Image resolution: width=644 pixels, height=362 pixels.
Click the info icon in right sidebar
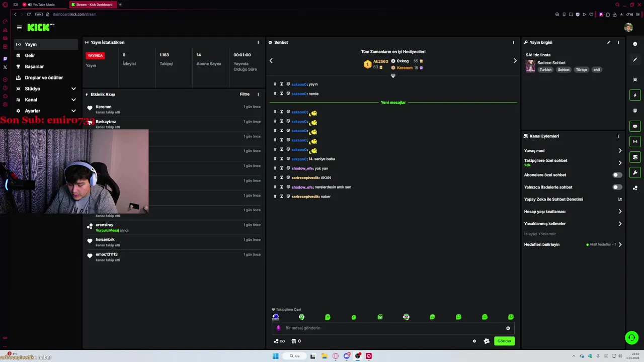pos(635,44)
